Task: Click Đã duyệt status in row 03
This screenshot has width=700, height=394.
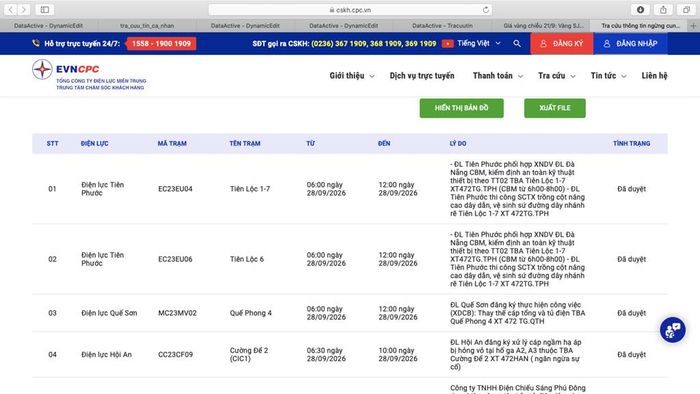Action: tap(631, 313)
